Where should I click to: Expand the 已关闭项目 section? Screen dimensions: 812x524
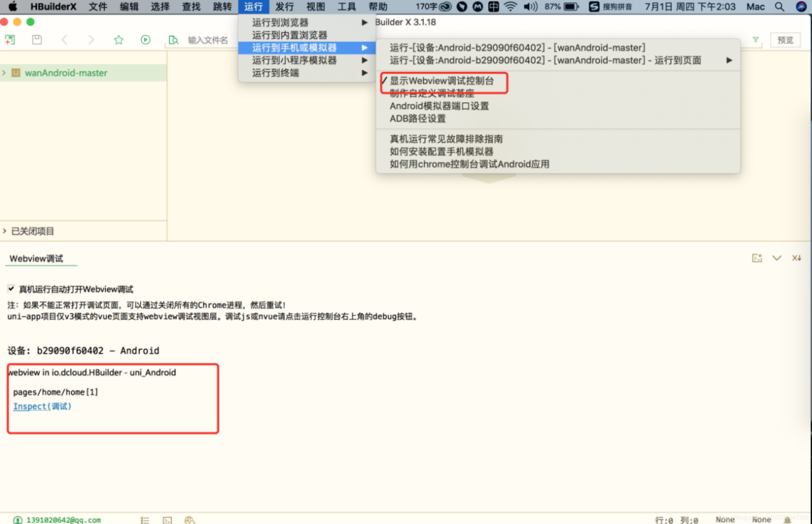coord(4,231)
